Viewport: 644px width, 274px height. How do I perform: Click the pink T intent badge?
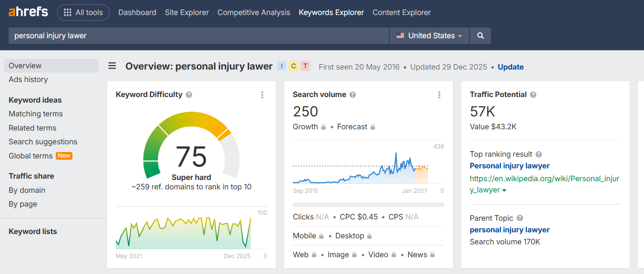[305, 66]
